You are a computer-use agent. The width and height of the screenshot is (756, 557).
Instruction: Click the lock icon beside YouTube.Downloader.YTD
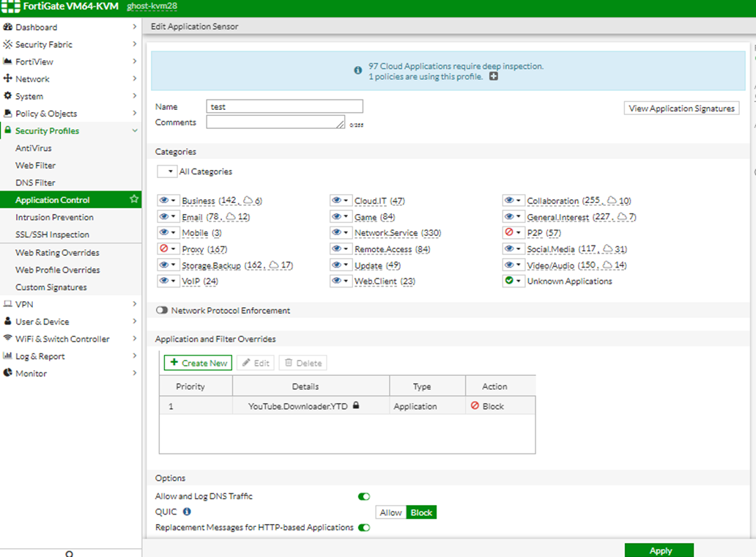tap(356, 405)
